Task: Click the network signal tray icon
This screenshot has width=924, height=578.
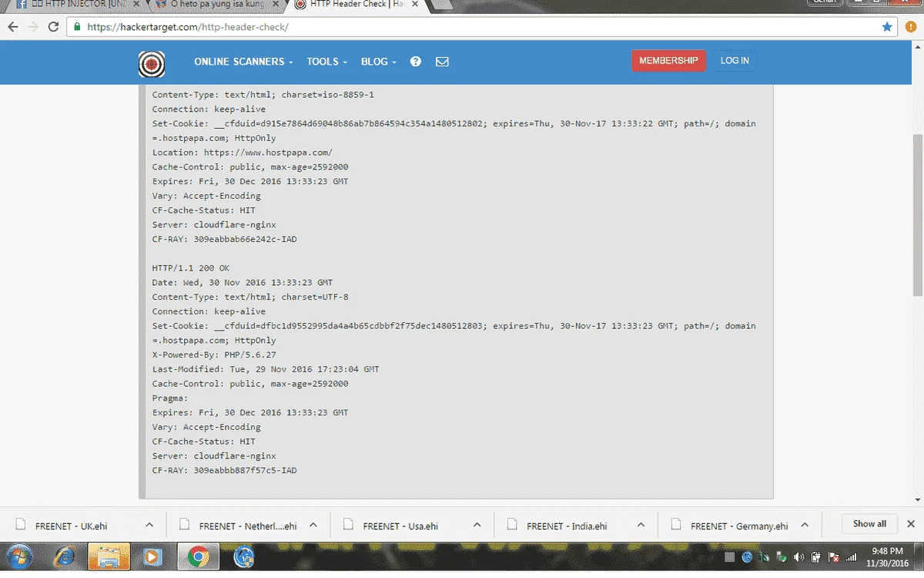Action: pos(851,556)
